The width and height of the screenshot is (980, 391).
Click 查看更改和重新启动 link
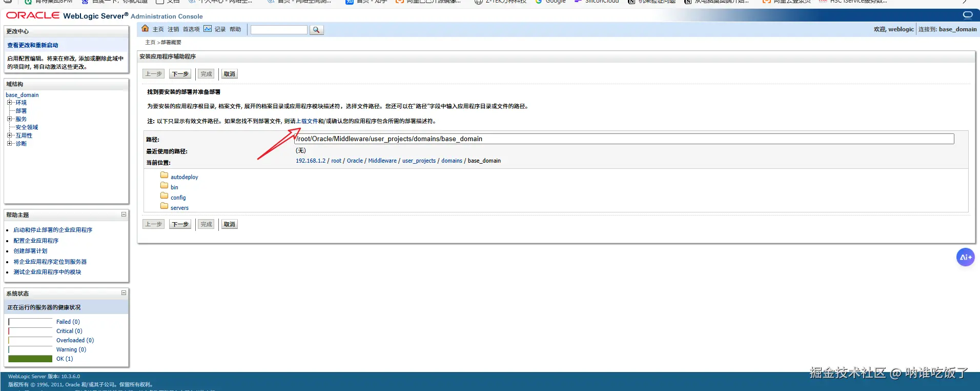[33, 45]
